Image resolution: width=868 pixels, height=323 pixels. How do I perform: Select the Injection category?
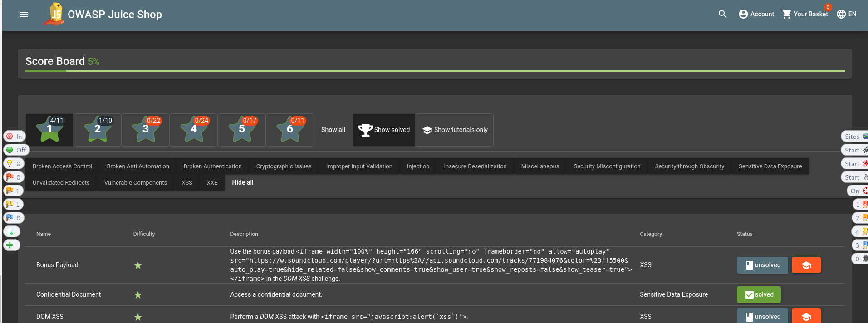click(x=418, y=166)
